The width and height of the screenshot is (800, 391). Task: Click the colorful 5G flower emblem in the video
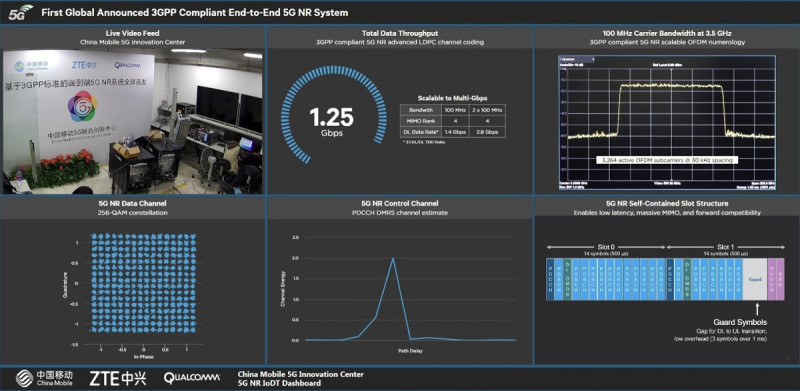pyautogui.click(x=82, y=106)
